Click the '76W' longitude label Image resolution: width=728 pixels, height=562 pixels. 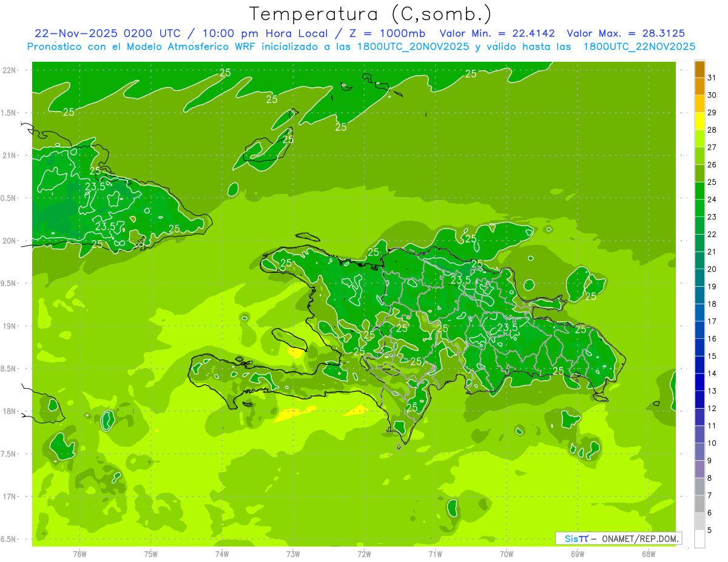click(79, 554)
